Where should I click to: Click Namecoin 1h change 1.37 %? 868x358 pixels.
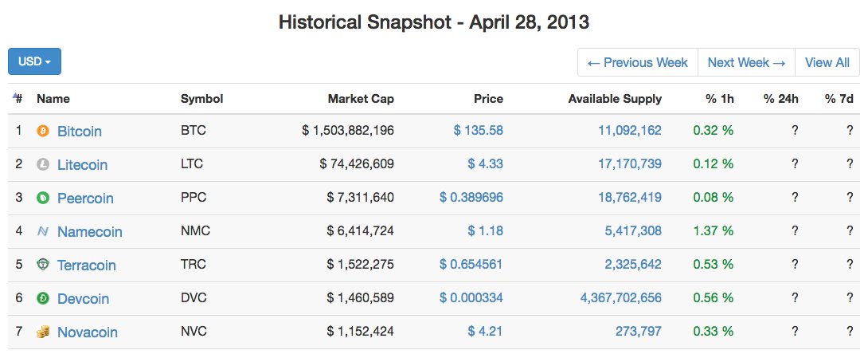tap(713, 230)
